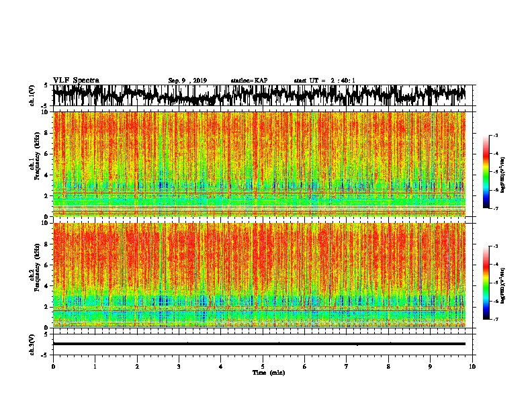Click the lower colorbar log(PSD) label

[x=503, y=285]
